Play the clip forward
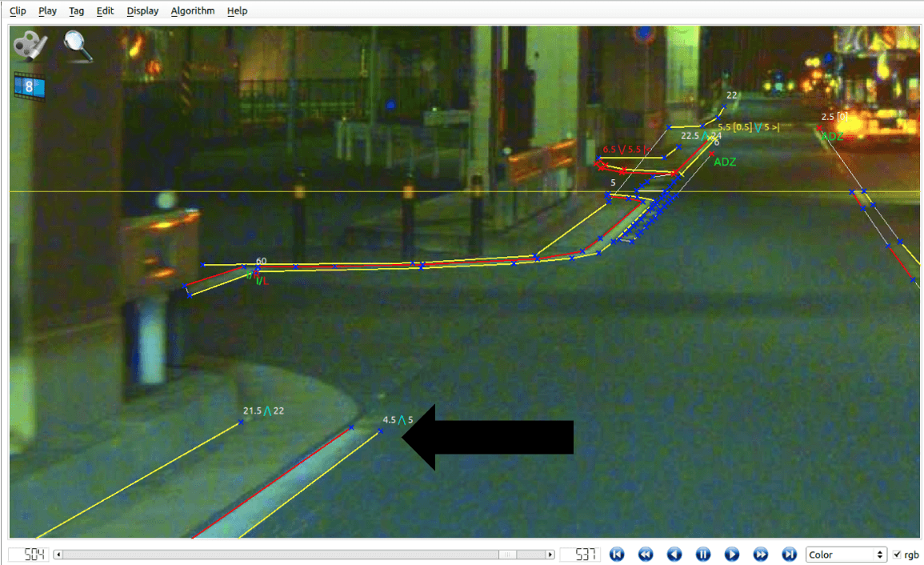The width and height of the screenshot is (924, 565). click(732, 555)
